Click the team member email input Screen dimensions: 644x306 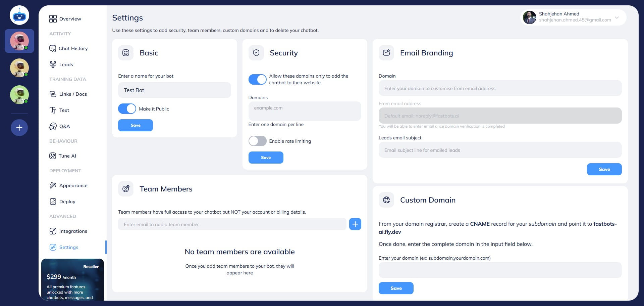(x=232, y=224)
